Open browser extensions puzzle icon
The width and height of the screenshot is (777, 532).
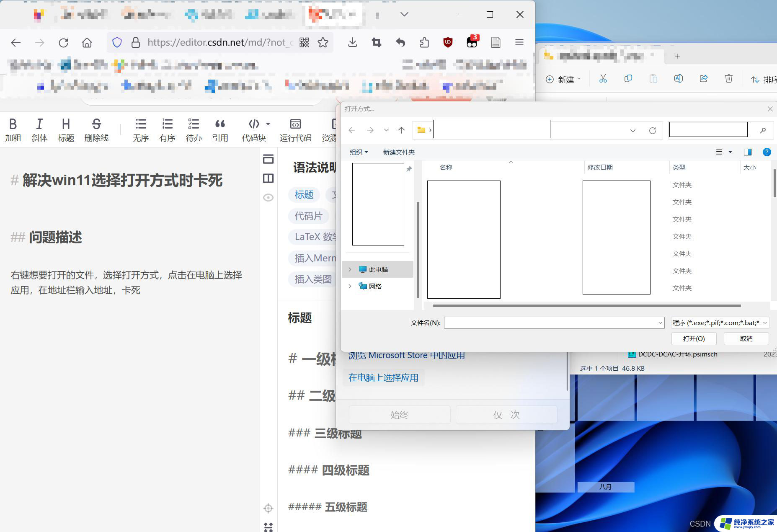click(x=424, y=42)
